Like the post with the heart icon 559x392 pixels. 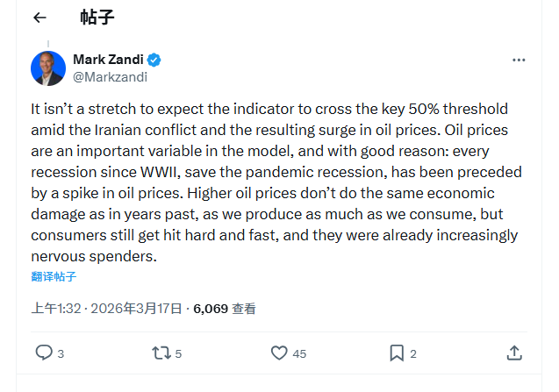pos(279,353)
